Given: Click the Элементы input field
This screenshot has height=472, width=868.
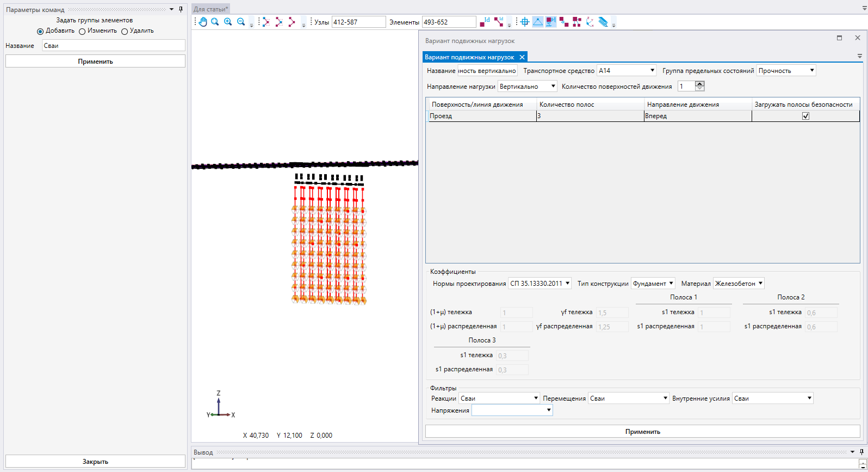Looking at the screenshot, I should [449, 22].
